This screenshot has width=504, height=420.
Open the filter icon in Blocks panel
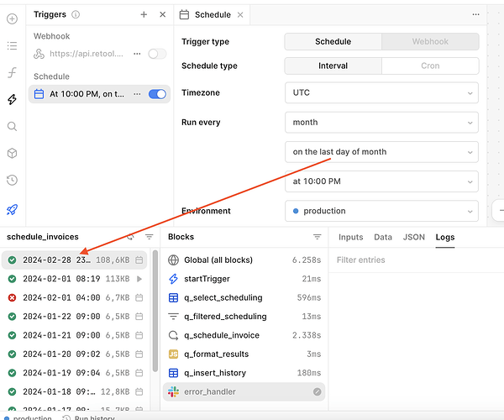pyautogui.click(x=318, y=237)
